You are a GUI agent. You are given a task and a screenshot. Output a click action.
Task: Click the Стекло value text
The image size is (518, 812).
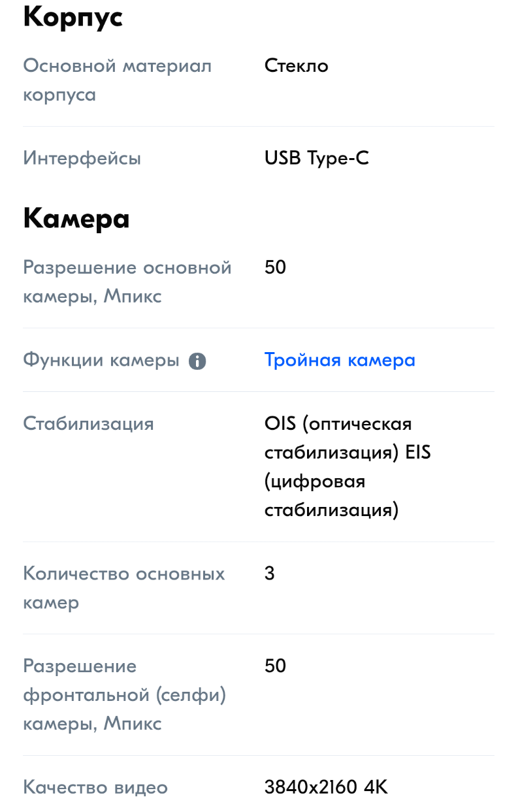[x=296, y=65]
